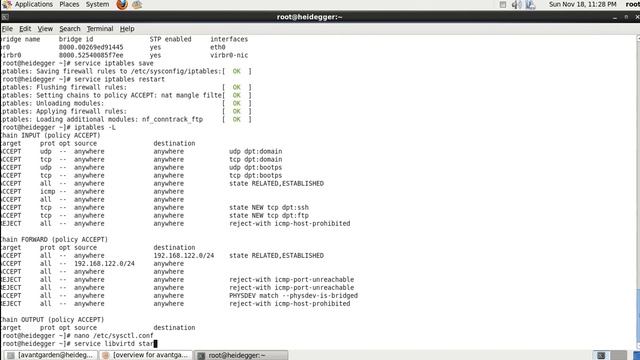Click 'Chain INPUT (policy ACCEPT)' line
The height and width of the screenshot is (360, 640).
tap(50, 135)
